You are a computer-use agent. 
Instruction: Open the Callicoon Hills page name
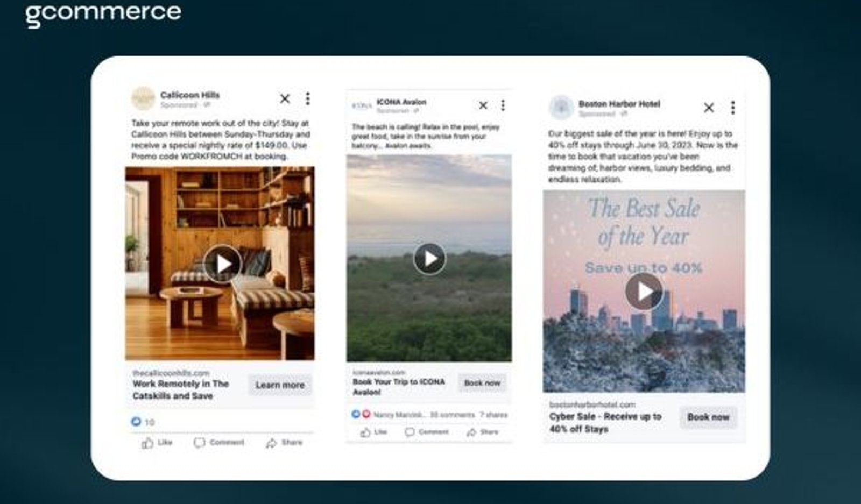click(190, 95)
